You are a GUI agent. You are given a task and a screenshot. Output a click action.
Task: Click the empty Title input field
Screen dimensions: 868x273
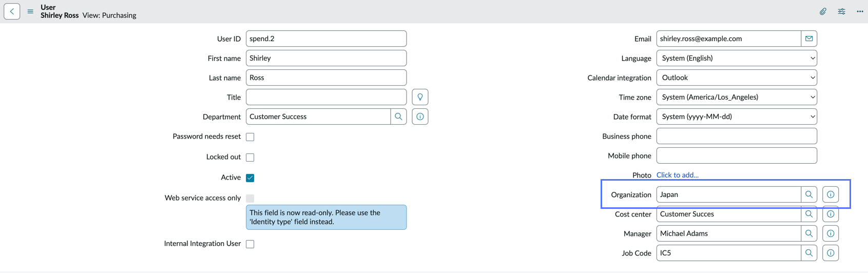click(x=326, y=97)
